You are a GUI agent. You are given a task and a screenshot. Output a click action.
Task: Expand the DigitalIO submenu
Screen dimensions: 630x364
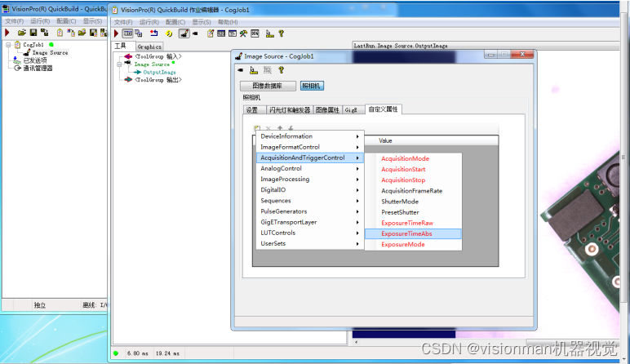coord(310,190)
